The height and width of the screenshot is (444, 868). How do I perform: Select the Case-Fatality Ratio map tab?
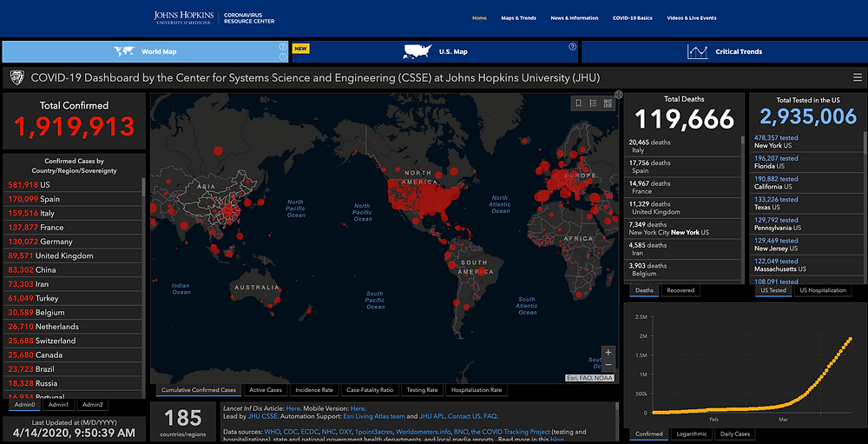point(370,390)
